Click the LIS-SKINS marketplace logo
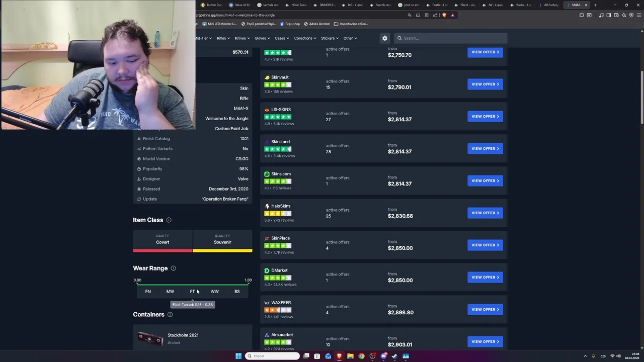The height and width of the screenshot is (362, 644). point(267,110)
